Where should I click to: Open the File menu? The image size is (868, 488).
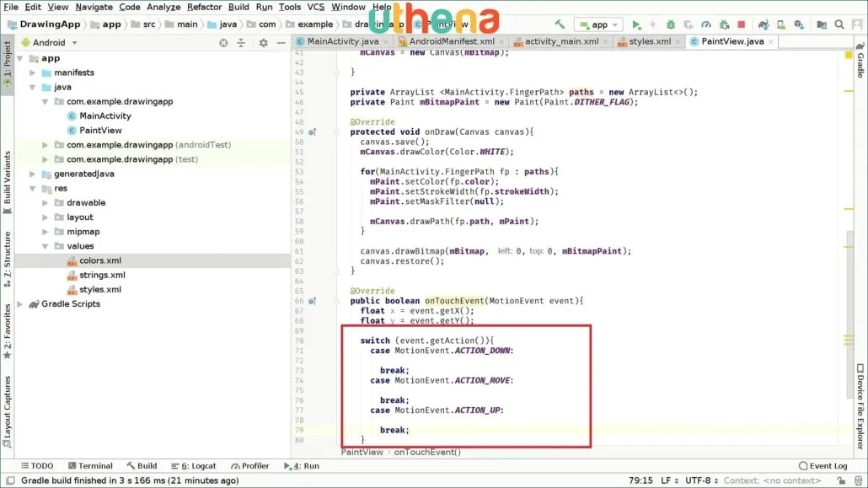click(x=11, y=7)
